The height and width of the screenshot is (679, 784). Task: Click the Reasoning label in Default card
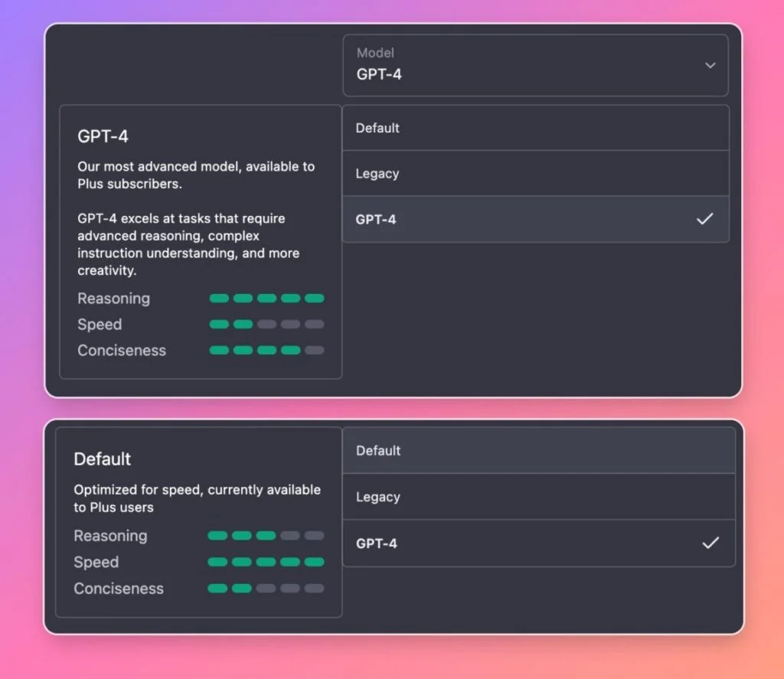tap(110, 536)
